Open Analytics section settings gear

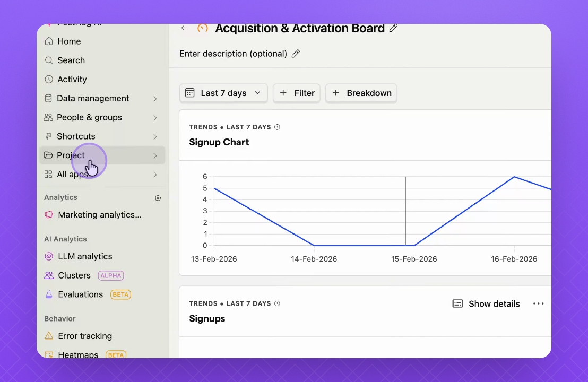158,198
